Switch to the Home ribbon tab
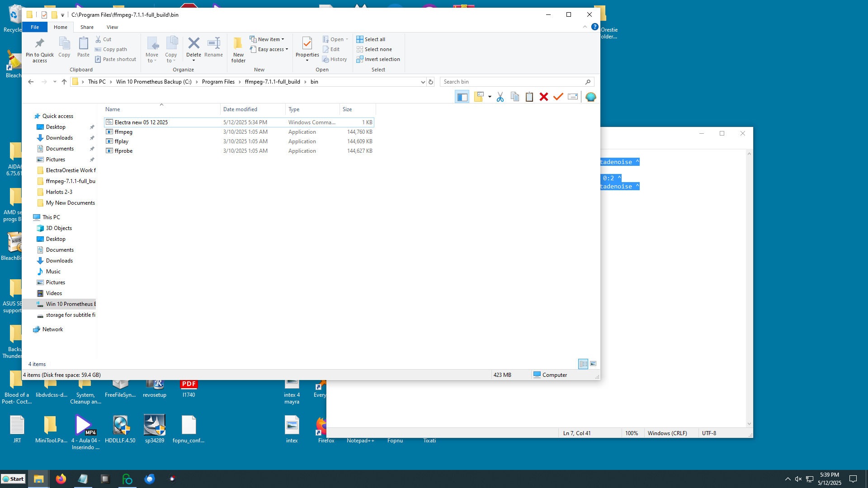868x488 pixels. click(61, 27)
